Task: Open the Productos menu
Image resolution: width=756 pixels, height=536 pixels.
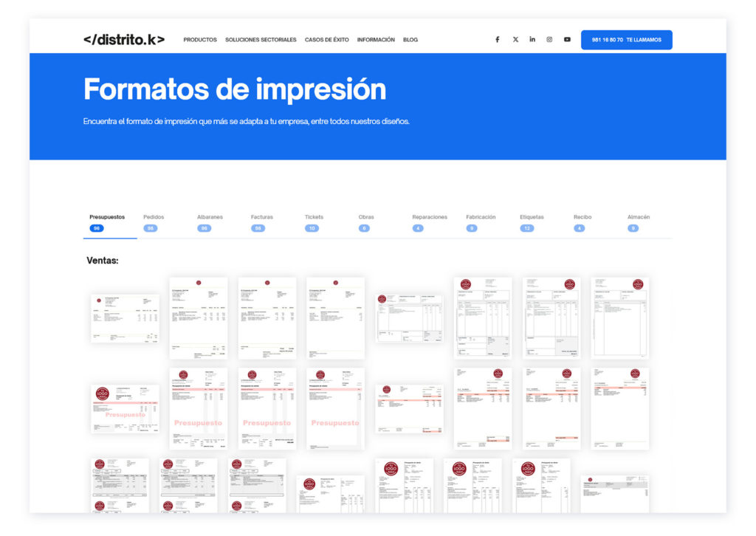Action: (200, 40)
